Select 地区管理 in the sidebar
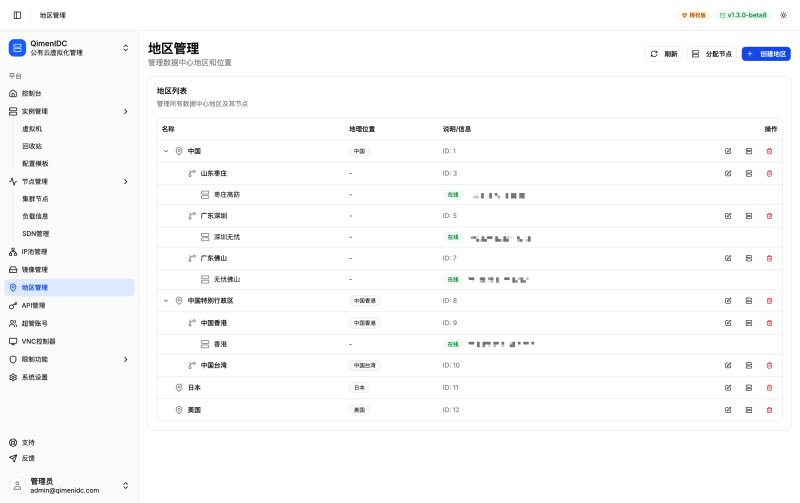The image size is (800, 503). tap(69, 287)
